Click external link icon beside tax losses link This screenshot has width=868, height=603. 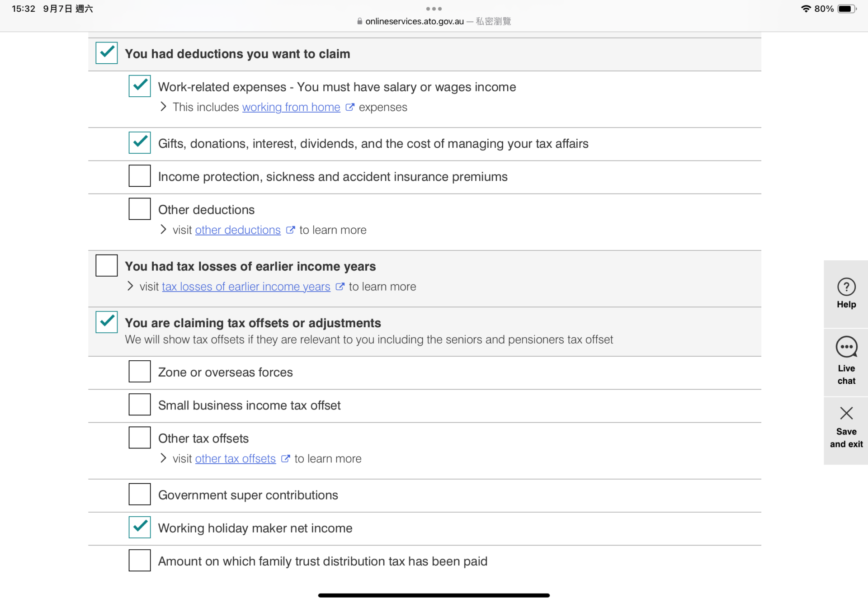(x=340, y=287)
